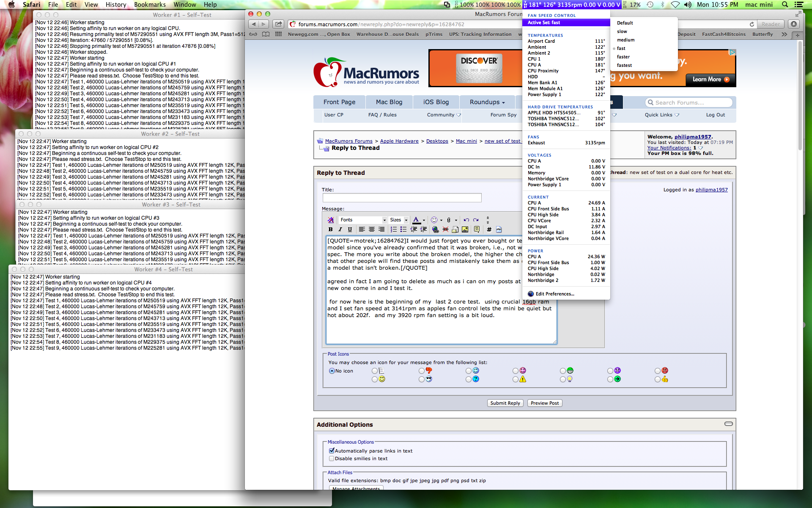Click the remove text formatting icon
This screenshot has height=508, width=812.
pos(331,220)
